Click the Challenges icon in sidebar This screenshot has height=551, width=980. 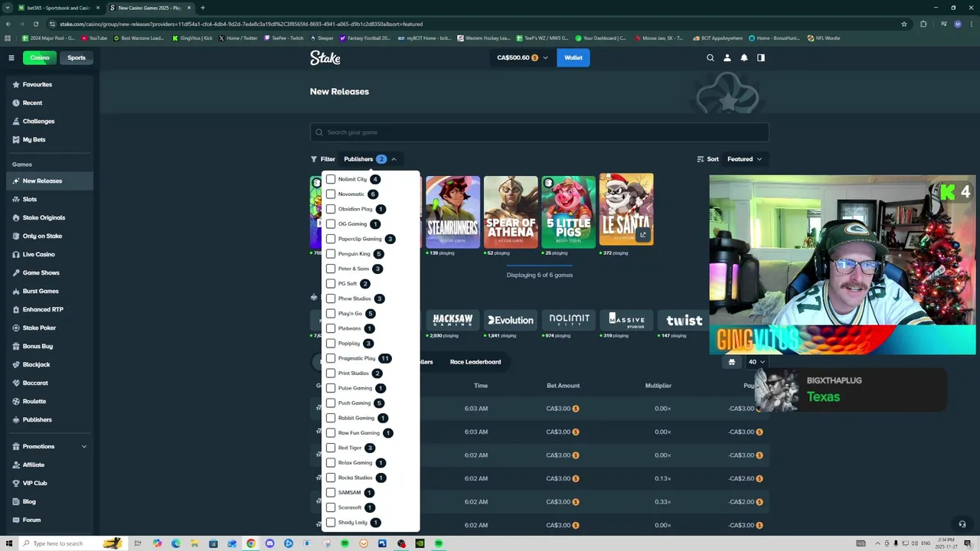click(16, 121)
